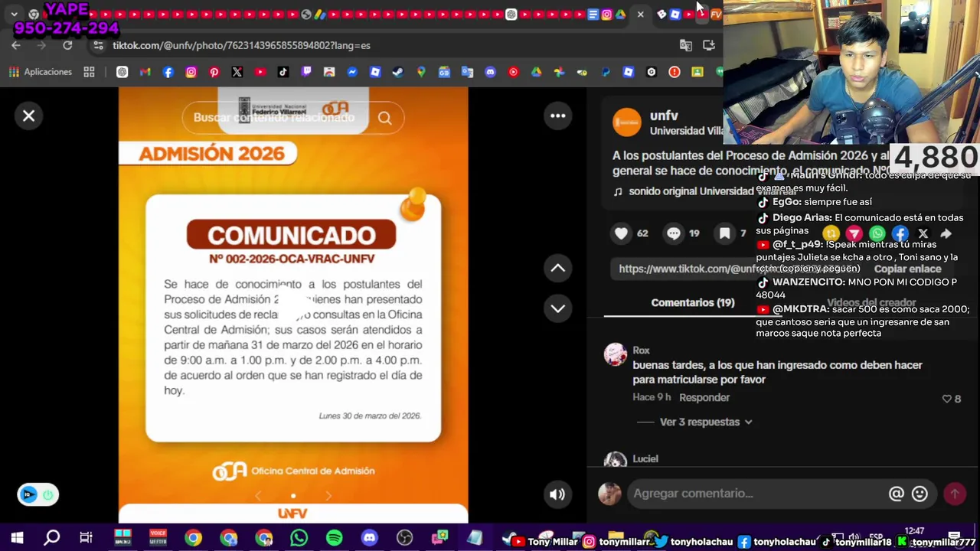Save post with the bookmark icon
The width and height of the screenshot is (980, 551).
(724, 233)
